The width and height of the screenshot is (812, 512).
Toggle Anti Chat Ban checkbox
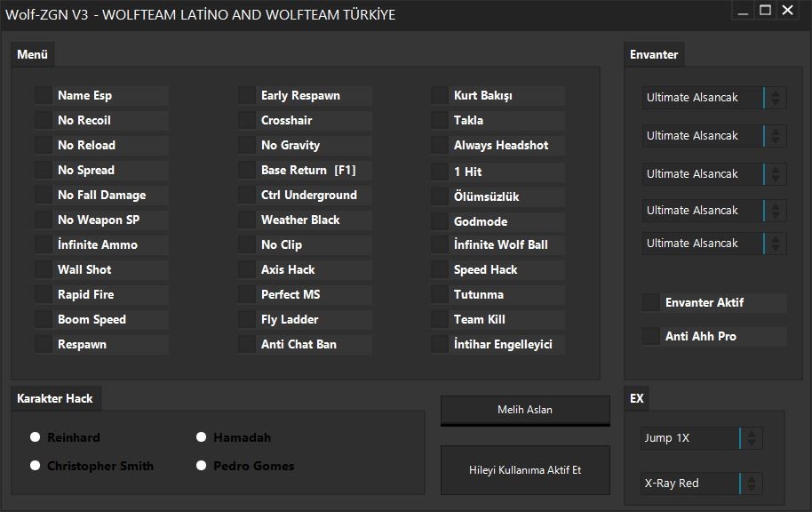[x=247, y=344]
